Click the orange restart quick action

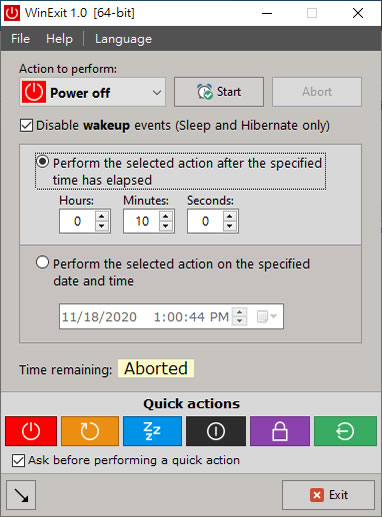click(90, 431)
